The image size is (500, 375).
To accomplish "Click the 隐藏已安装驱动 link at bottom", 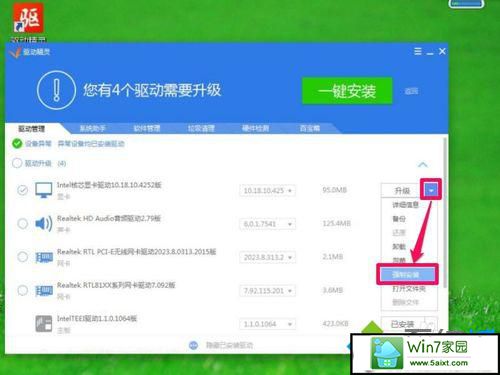I will click(x=229, y=345).
